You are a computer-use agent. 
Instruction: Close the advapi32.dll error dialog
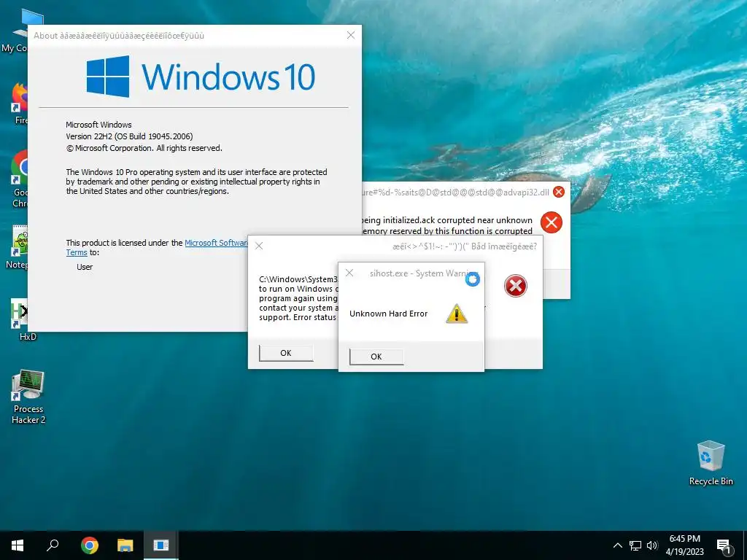559,192
